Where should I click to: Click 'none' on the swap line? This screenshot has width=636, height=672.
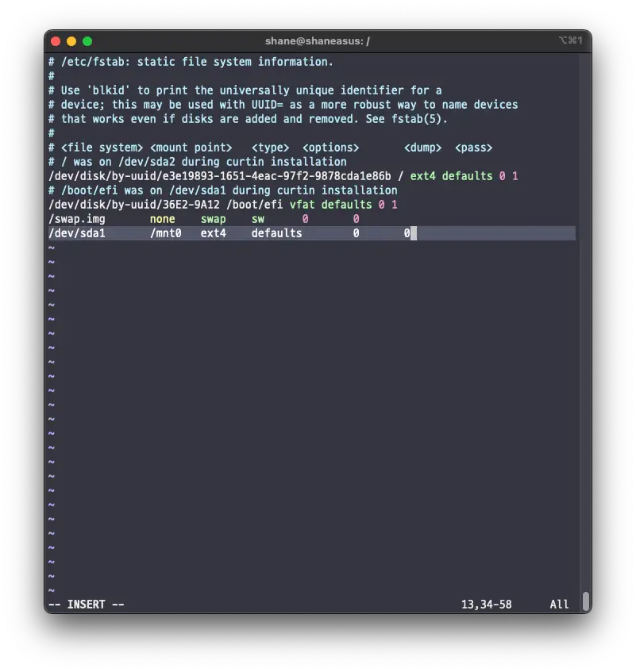pos(163,219)
